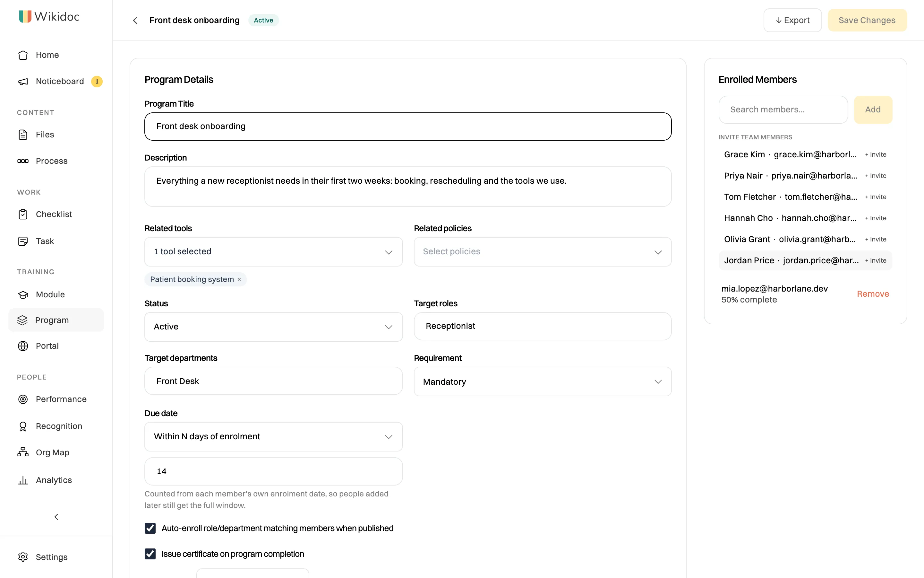This screenshot has width=924, height=578.
Task: Click the Add member button
Action: pos(873,110)
